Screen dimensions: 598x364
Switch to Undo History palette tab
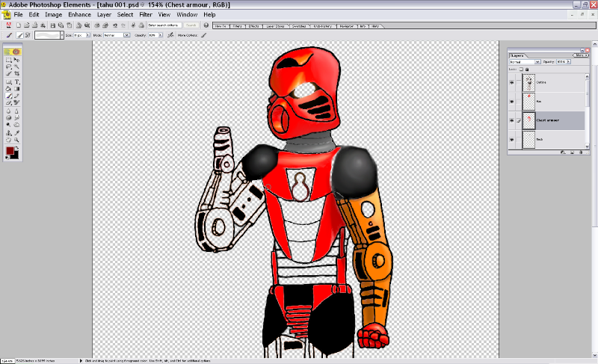point(323,26)
